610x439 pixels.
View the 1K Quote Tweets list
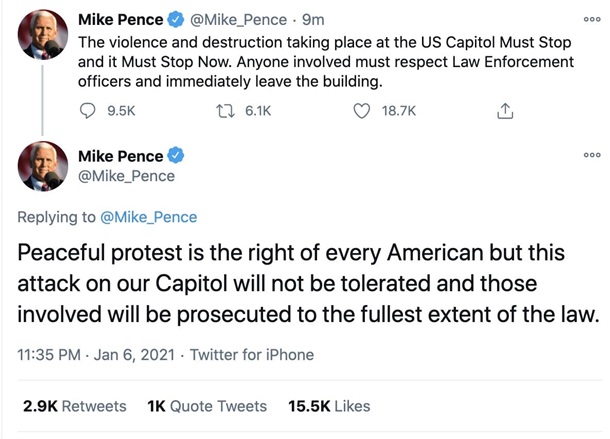207,405
